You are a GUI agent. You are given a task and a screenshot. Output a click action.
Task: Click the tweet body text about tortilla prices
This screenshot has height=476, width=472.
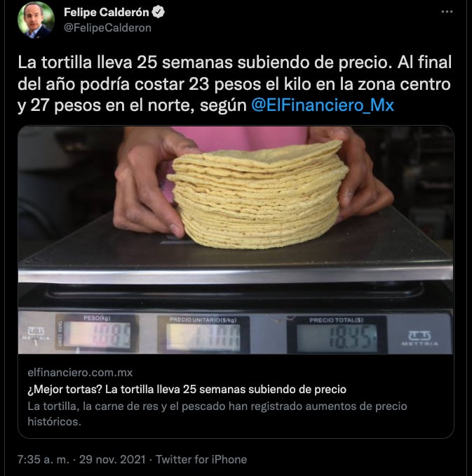234,84
